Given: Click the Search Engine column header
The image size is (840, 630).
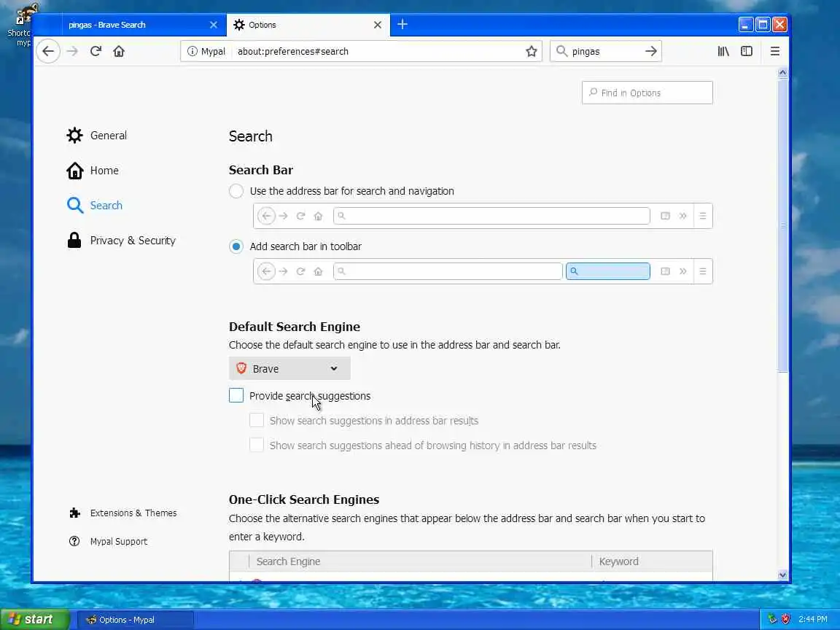Looking at the screenshot, I should pos(420,561).
